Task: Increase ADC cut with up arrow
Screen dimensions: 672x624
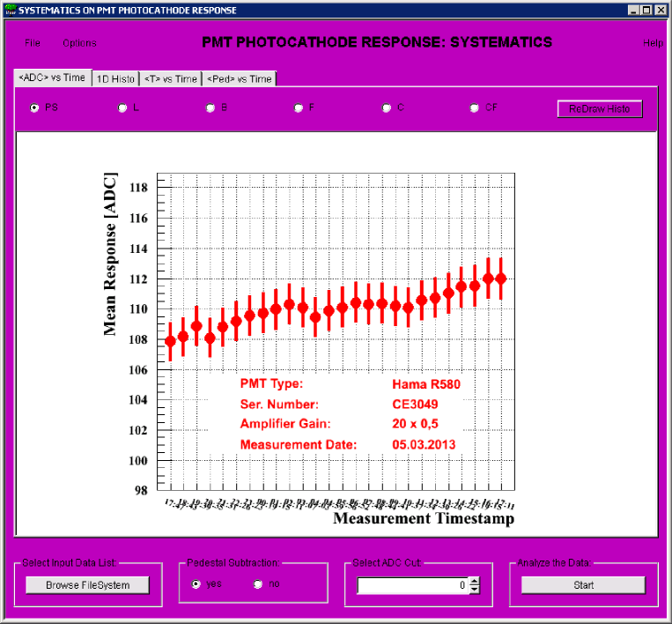Action: (x=475, y=582)
